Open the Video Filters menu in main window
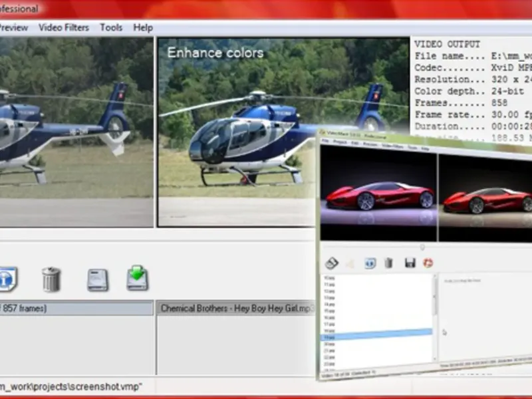Viewport: 532px width, 399px height. pyautogui.click(x=64, y=27)
